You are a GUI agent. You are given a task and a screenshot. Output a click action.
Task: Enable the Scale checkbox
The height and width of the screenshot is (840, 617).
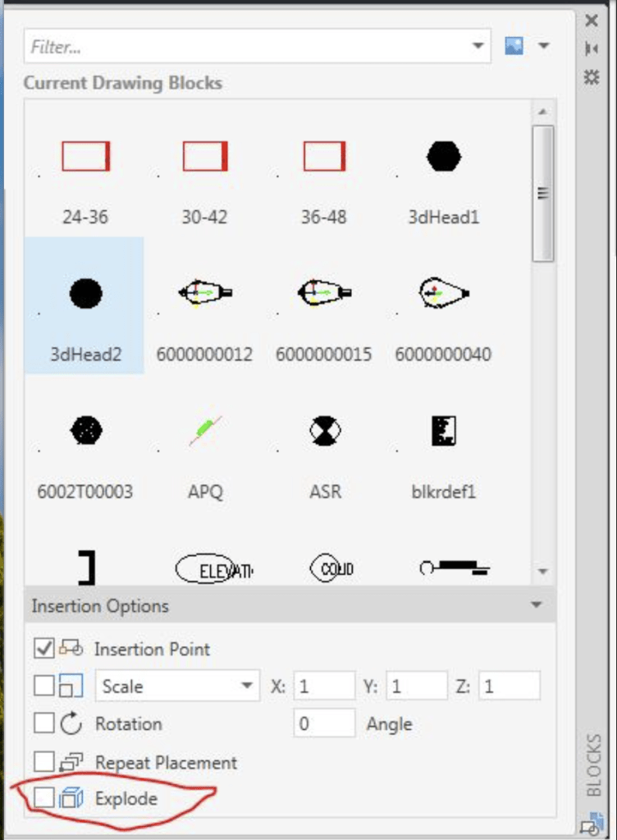pos(43,686)
